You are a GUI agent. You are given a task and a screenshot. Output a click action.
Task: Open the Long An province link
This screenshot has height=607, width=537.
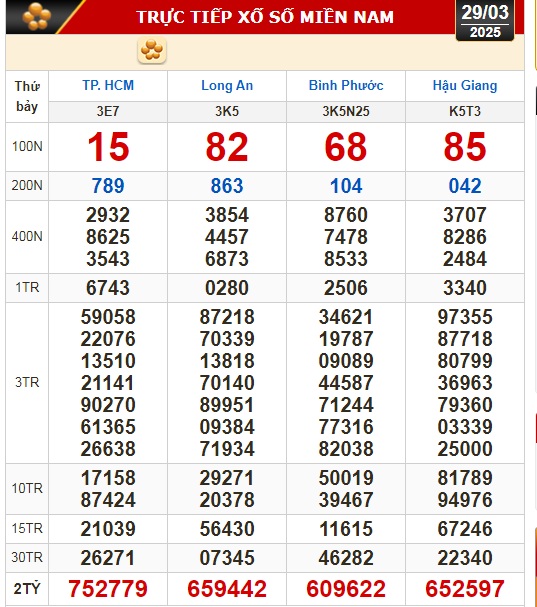227,85
